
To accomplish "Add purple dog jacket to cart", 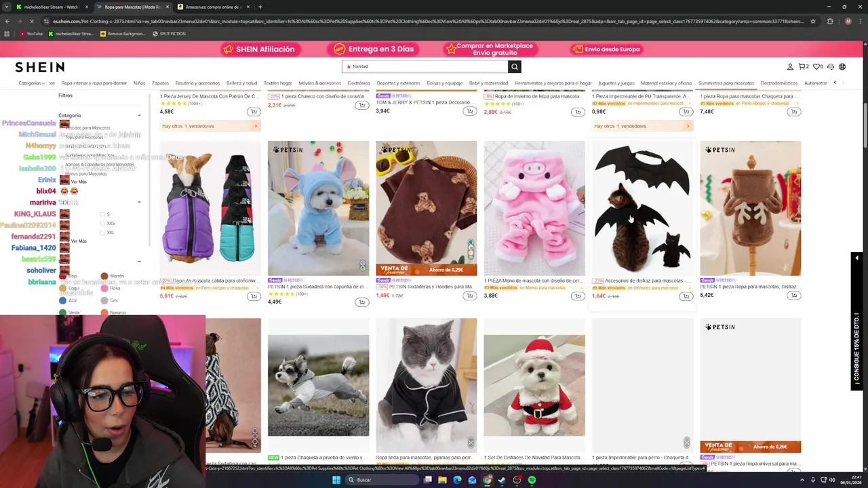I will [x=254, y=296].
